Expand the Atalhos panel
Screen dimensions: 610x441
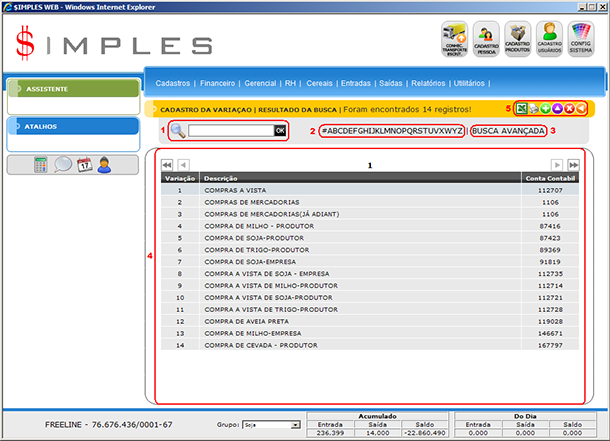69,127
